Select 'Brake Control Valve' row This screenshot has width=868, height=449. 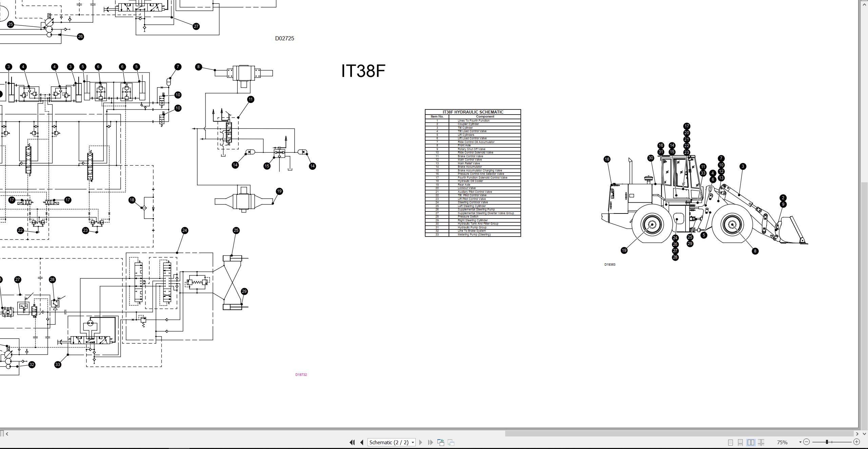tap(473, 156)
